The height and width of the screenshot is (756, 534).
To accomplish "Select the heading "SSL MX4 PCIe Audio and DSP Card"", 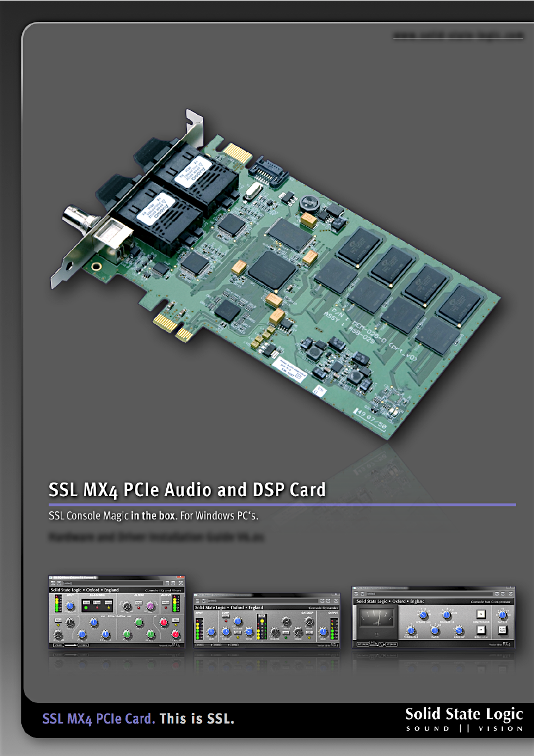I will pos(187,490).
